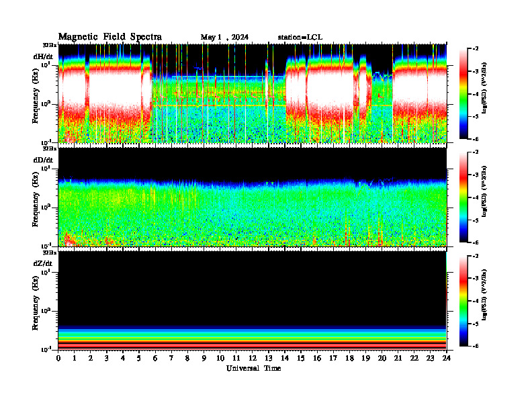Click hour "17" on the time axis
Screen dimensions: 532x411
pos(333,358)
